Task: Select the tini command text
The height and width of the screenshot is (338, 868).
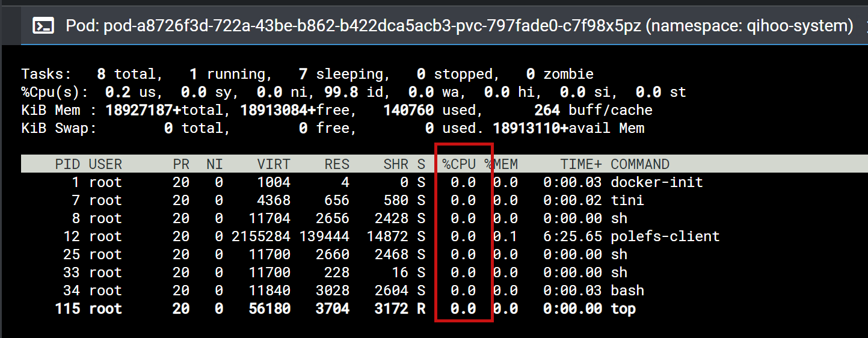Action: [x=627, y=200]
